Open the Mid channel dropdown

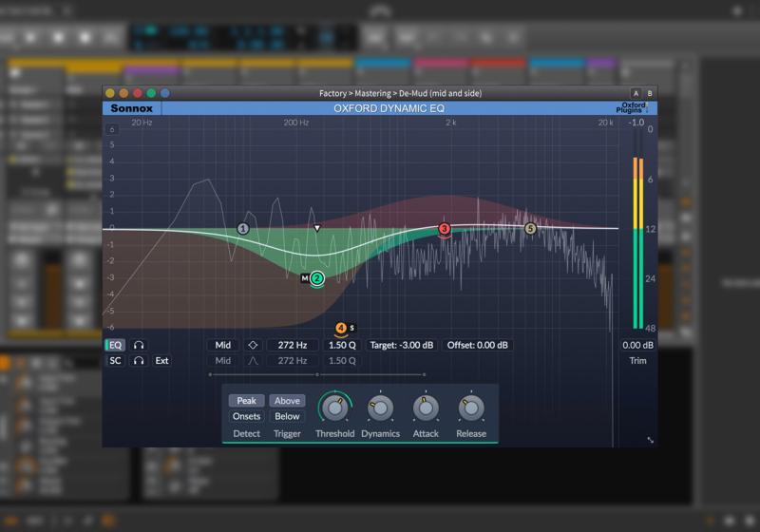(223, 346)
